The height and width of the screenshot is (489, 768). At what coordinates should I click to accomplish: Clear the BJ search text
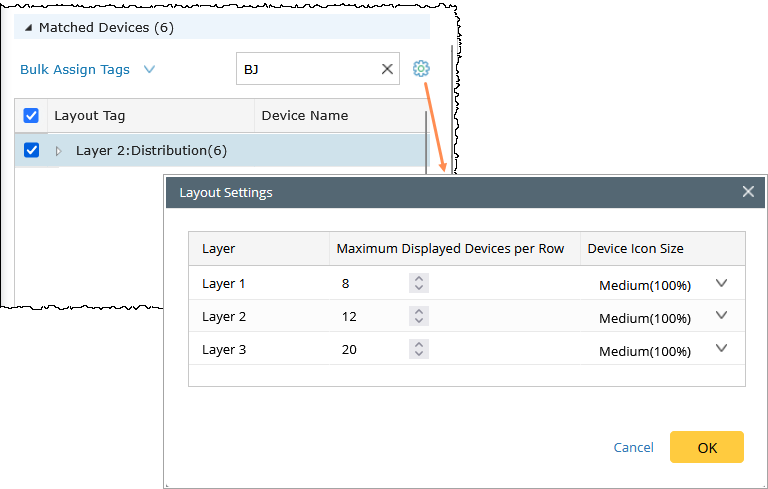click(387, 69)
